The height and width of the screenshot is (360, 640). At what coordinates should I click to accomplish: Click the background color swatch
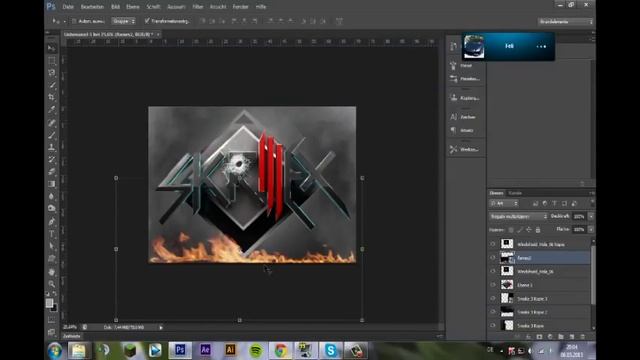pyautogui.click(x=54, y=308)
